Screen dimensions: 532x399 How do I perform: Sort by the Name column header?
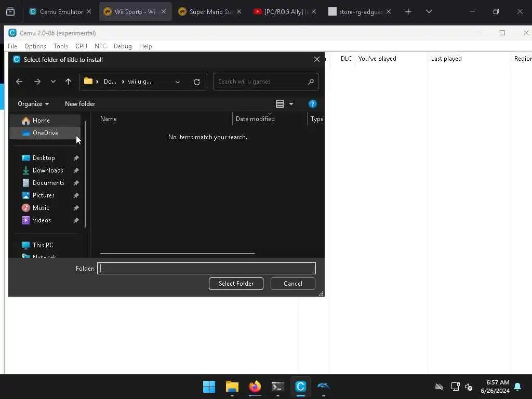tap(165, 119)
